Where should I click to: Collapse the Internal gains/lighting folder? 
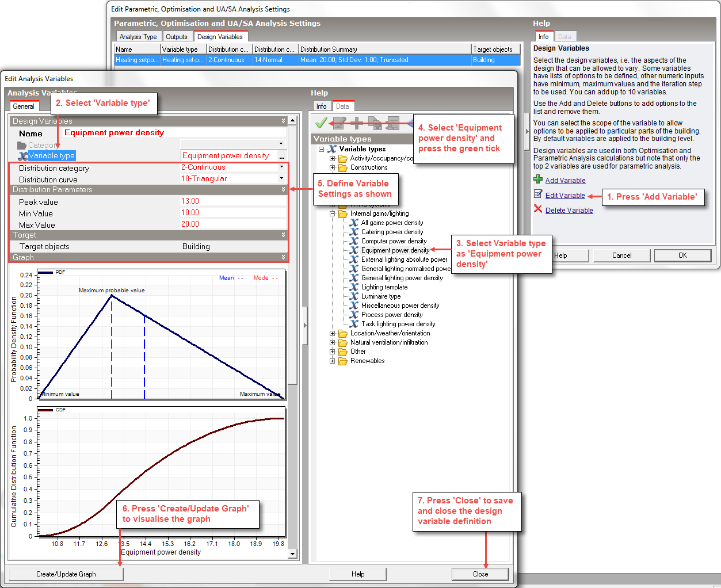332,213
